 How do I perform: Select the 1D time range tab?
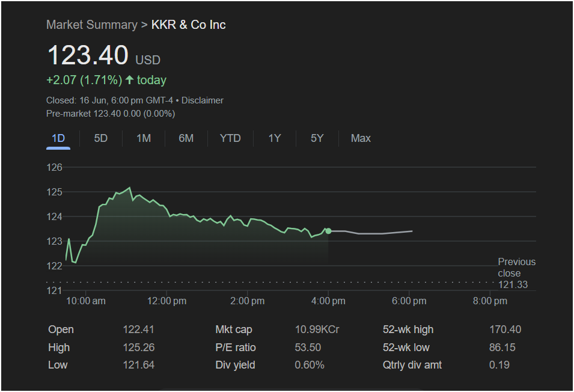pyautogui.click(x=58, y=138)
